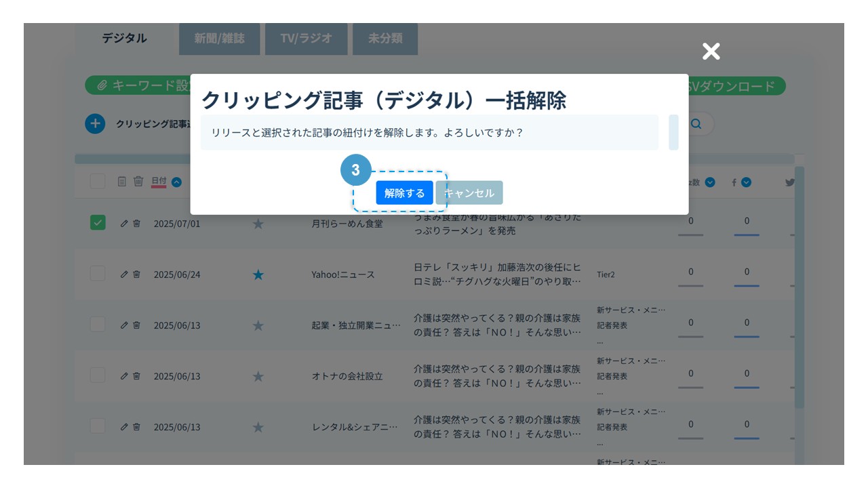Click the pencil edit icon for 2025/06/24 row
The image size is (868, 488).
click(x=124, y=274)
